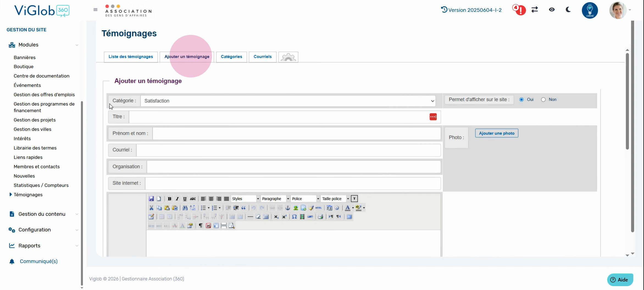Switch to the Catégories tab
This screenshot has height=290, width=644.
click(231, 57)
